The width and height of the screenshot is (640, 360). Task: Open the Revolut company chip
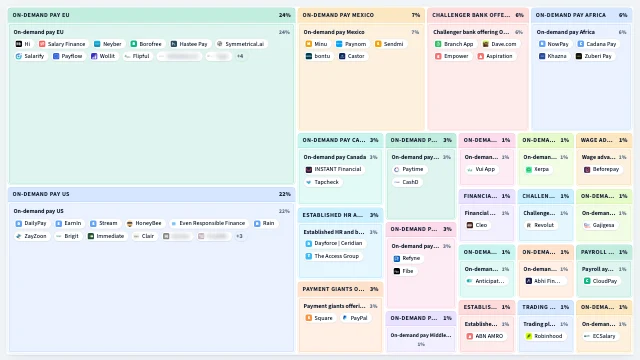[x=540, y=225]
